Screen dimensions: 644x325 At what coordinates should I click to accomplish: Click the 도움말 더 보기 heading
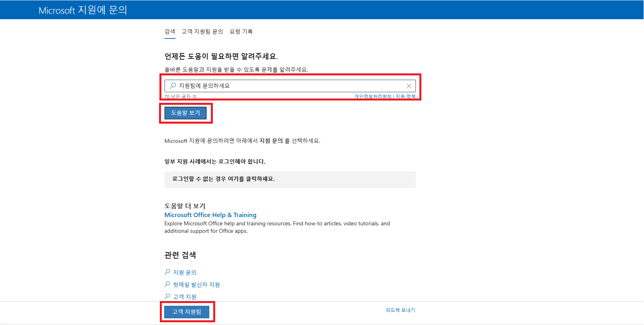pyautogui.click(x=185, y=206)
